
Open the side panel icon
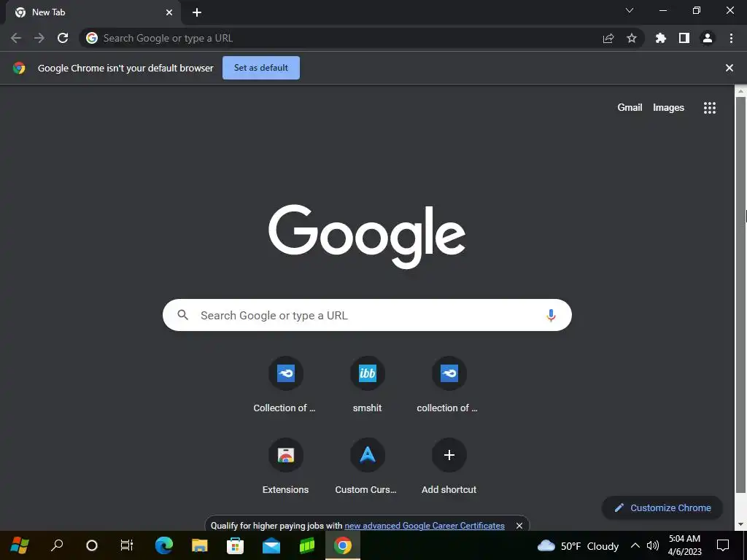[684, 38]
